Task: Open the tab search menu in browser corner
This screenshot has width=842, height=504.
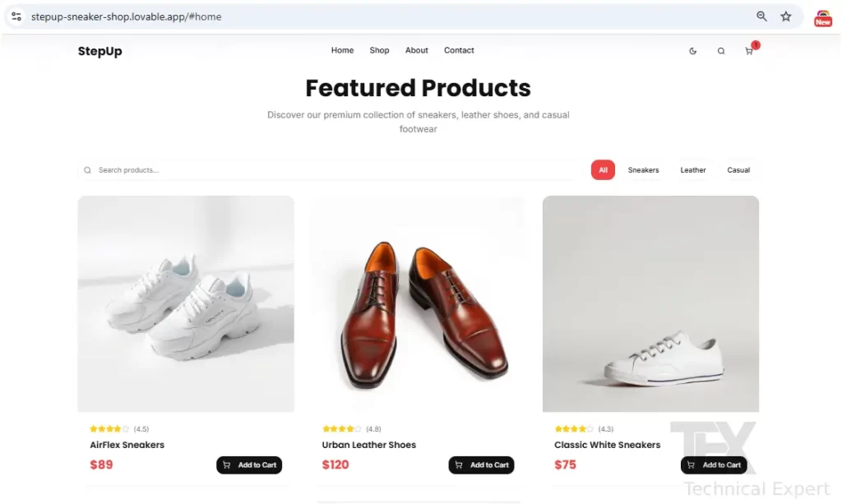Action: pyautogui.click(x=16, y=16)
